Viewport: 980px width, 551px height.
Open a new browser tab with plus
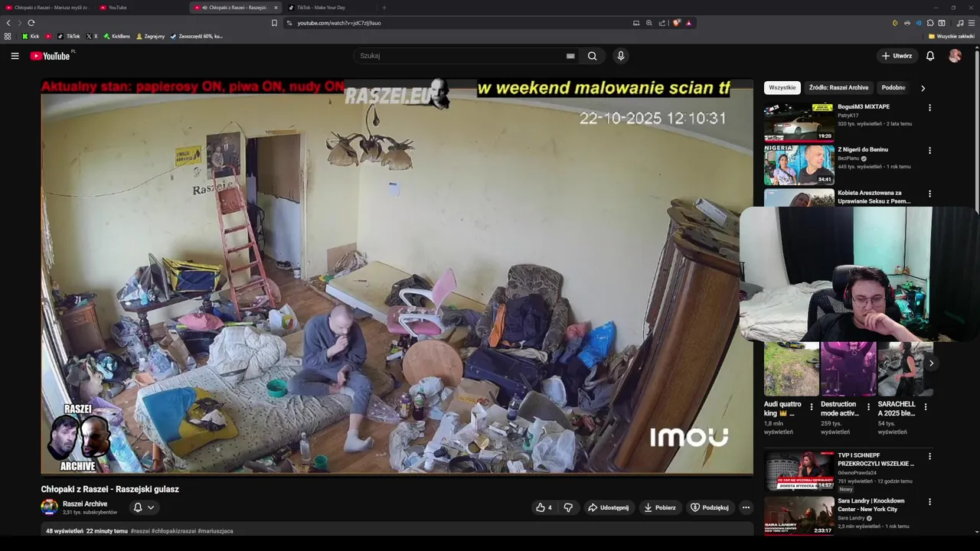tap(384, 8)
